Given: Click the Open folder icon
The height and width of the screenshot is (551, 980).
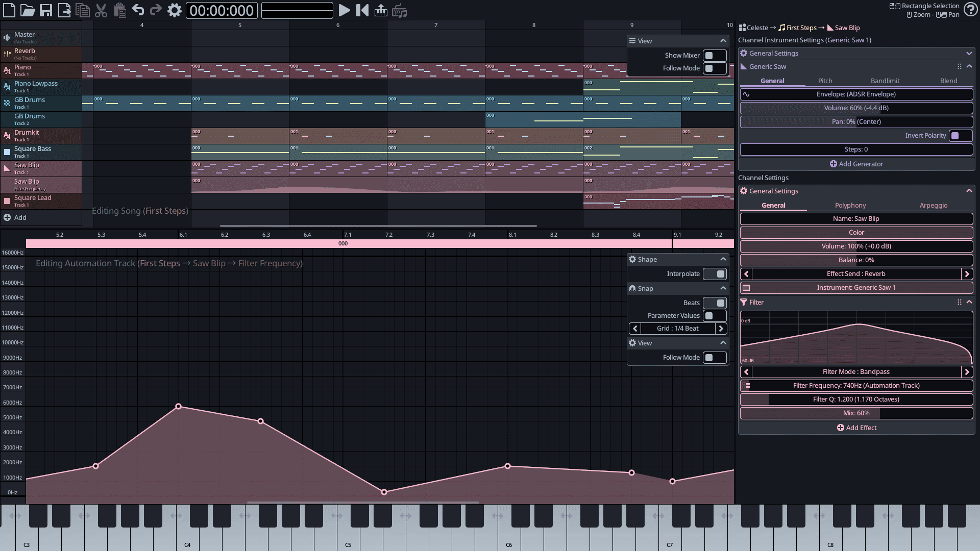Looking at the screenshot, I should [x=28, y=10].
